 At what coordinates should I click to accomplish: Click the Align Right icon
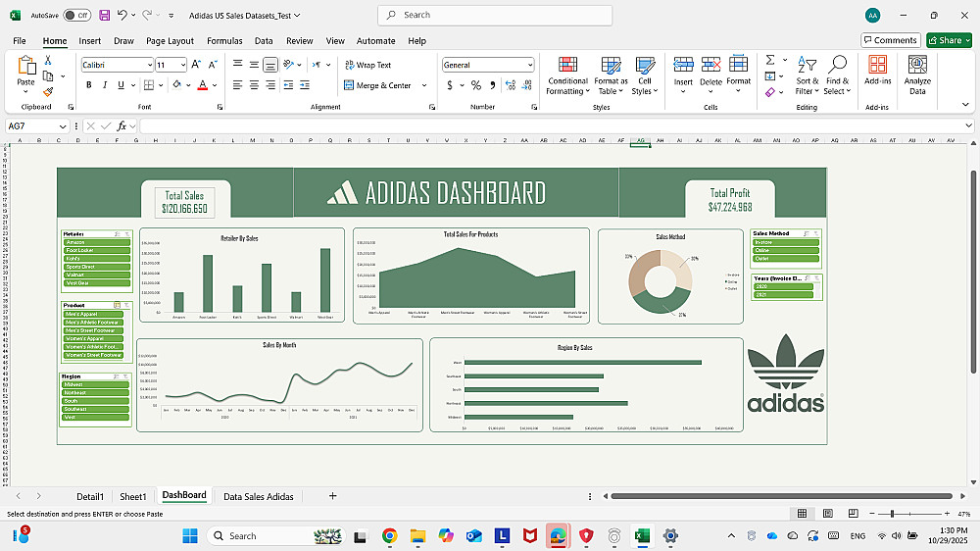coord(270,85)
